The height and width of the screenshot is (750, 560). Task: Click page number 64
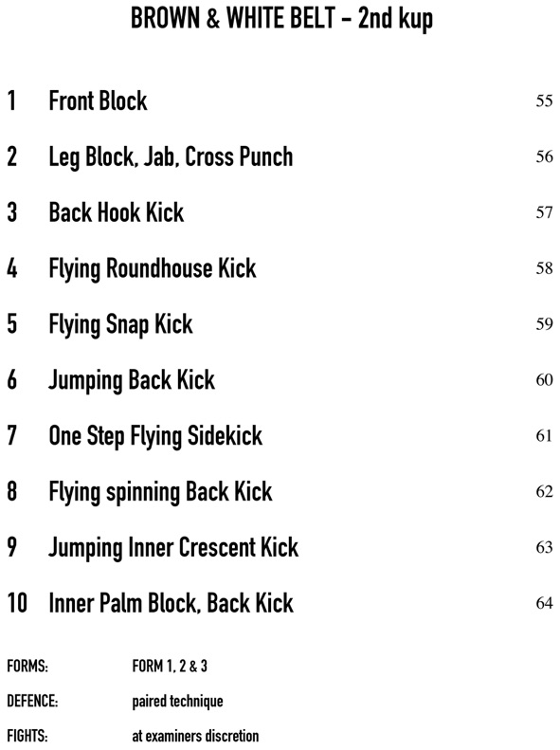[x=544, y=603]
